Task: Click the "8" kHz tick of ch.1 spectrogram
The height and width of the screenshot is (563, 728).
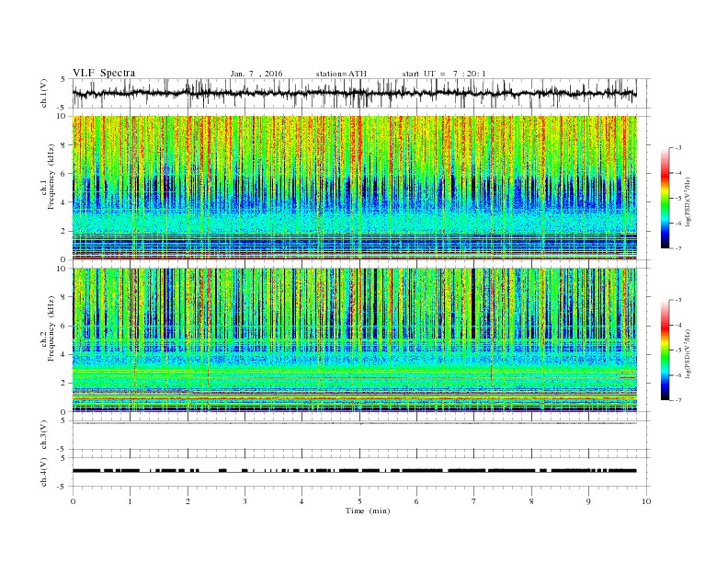Action: coord(64,145)
